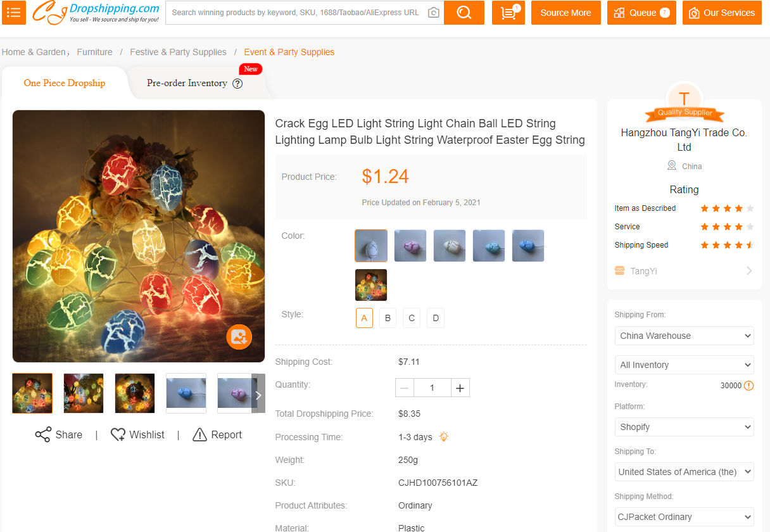Expand the CJPacket Ordinary shipping method dropdown

[x=684, y=517]
